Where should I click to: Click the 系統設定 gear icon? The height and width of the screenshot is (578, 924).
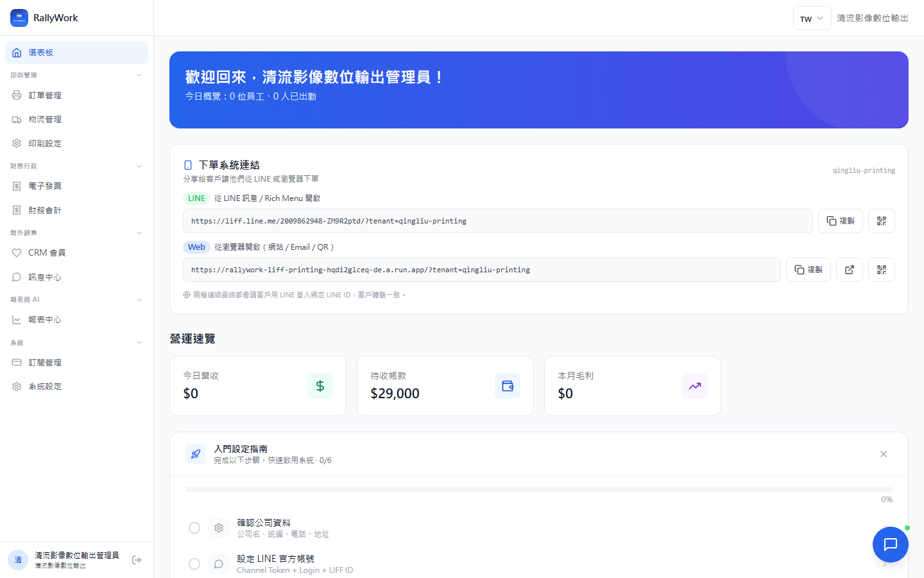click(17, 387)
